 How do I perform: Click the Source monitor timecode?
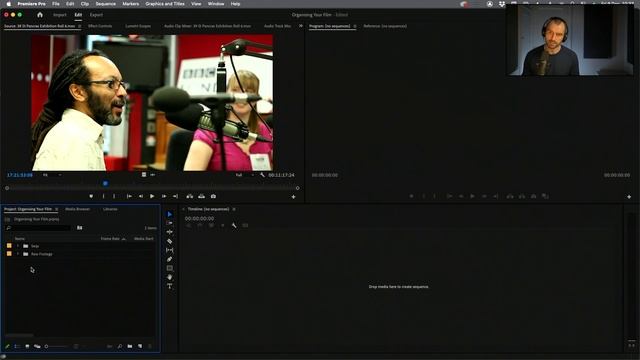[20, 175]
